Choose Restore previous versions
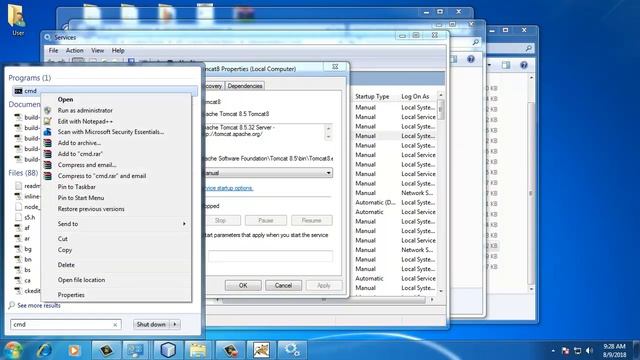This screenshot has height=360, width=640. (x=91, y=209)
